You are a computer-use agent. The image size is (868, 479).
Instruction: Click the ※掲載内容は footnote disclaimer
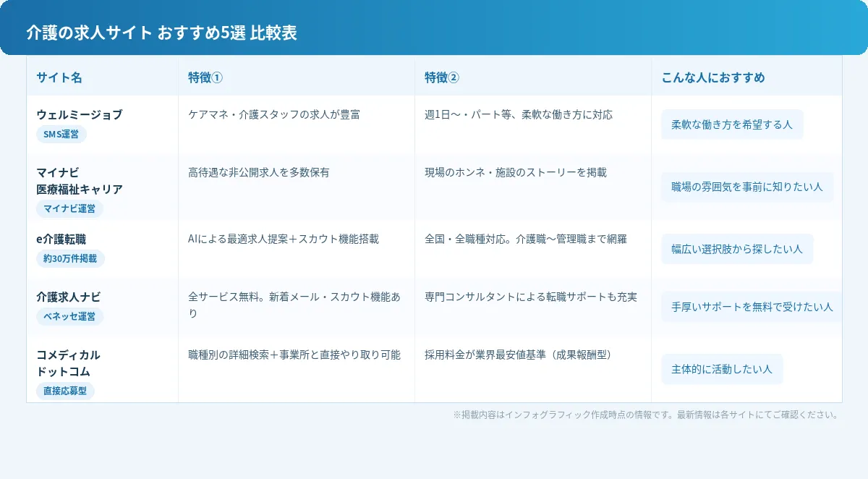coord(647,415)
